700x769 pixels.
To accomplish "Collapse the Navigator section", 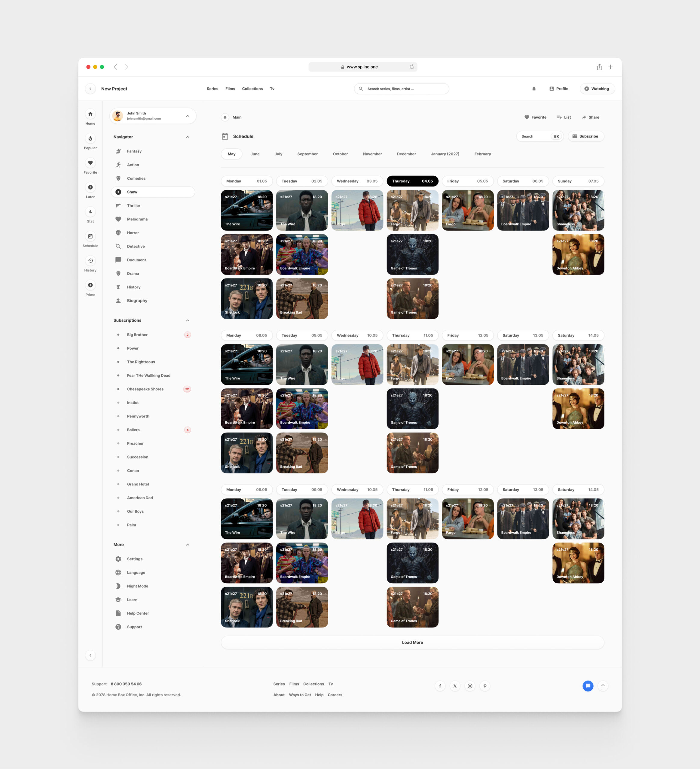I will (188, 137).
